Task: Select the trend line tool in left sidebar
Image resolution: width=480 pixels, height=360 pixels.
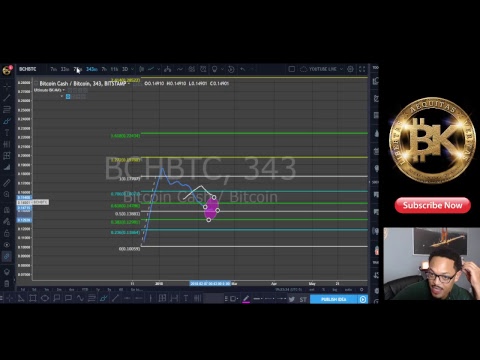Action: 7,98
